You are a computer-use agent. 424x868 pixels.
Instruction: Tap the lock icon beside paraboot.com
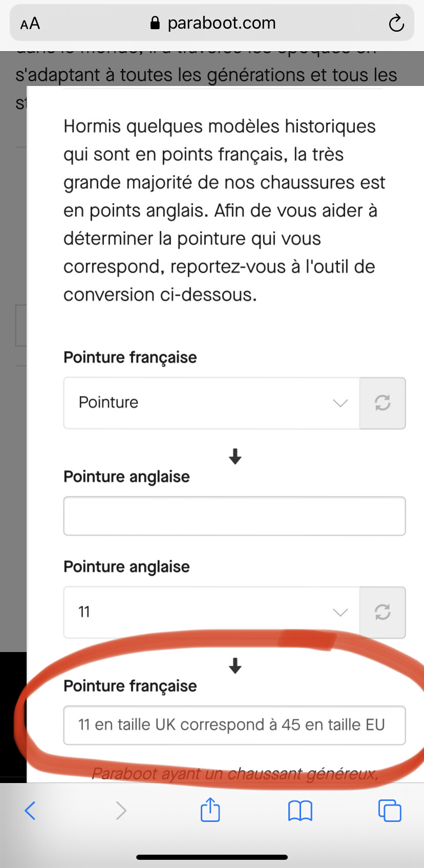pos(155,23)
